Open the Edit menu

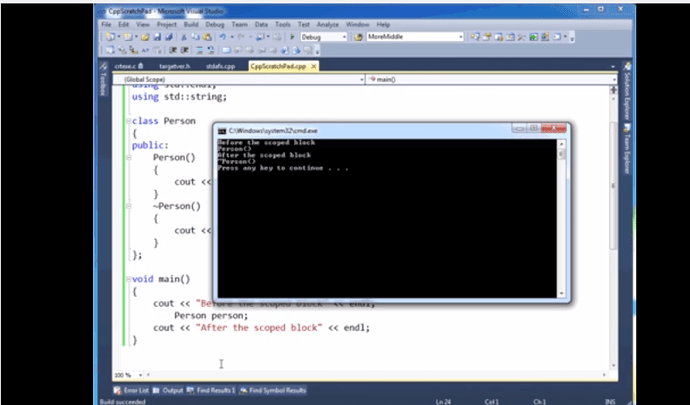123,25
